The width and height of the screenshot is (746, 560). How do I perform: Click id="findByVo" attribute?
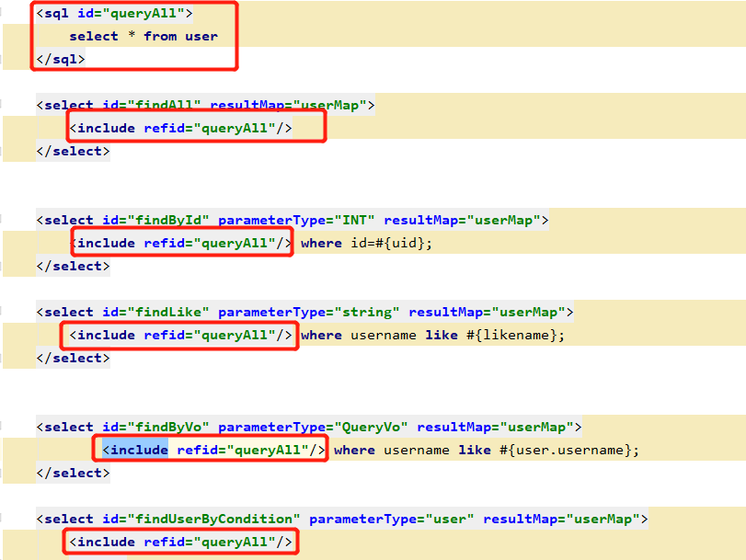[156, 427]
